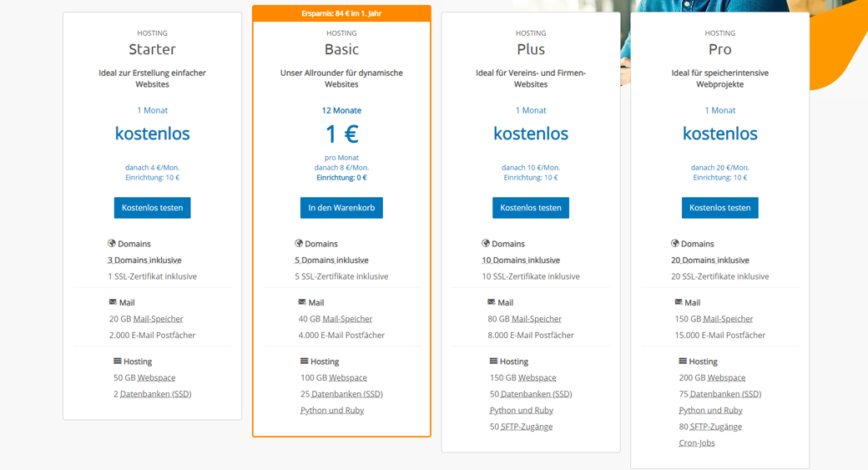
Task: Add Basic hosting via In den Warenkorb
Action: point(341,208)
